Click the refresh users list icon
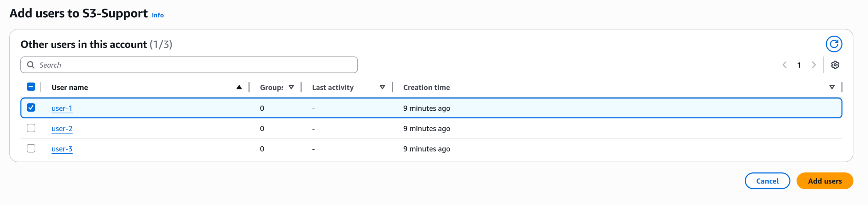The image size is (868, 205). pyautogui.click(x=834, y=44)
